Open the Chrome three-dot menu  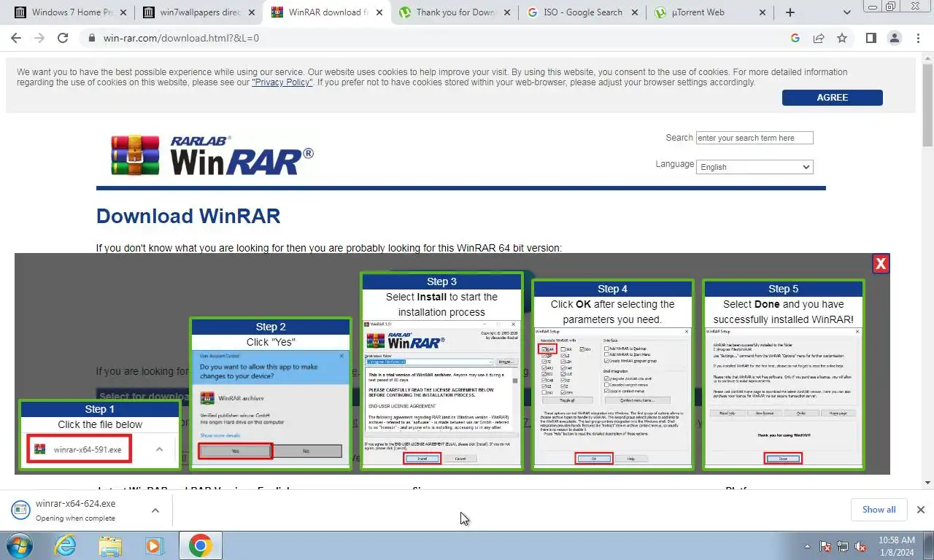coord(918,38)
